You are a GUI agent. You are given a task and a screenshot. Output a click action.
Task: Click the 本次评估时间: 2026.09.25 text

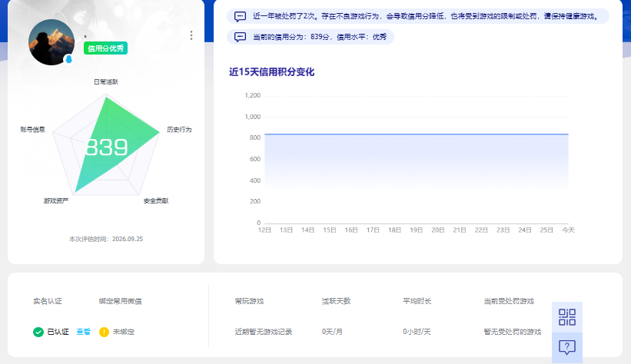[x=106, y=239]
